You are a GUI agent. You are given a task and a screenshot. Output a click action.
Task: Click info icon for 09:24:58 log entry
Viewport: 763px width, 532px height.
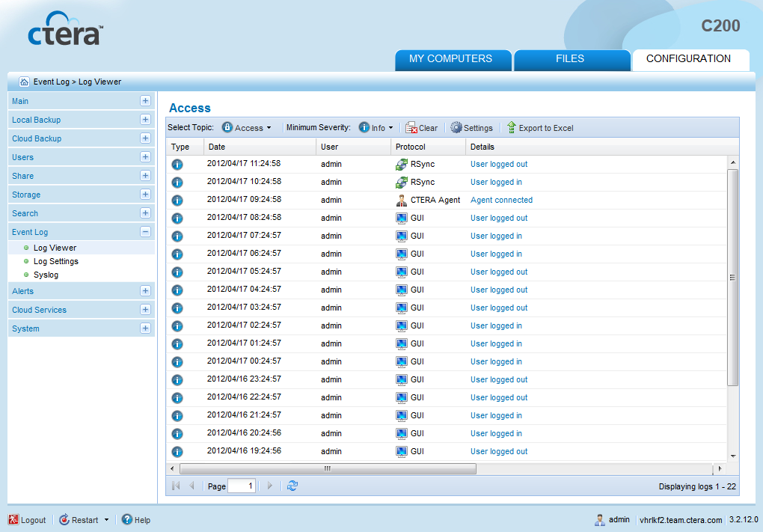click(177, 200)
